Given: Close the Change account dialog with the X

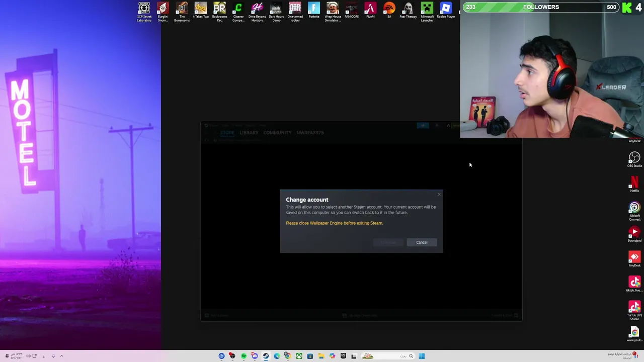Looking at the screenshot, I should click(x=439, y=194).
